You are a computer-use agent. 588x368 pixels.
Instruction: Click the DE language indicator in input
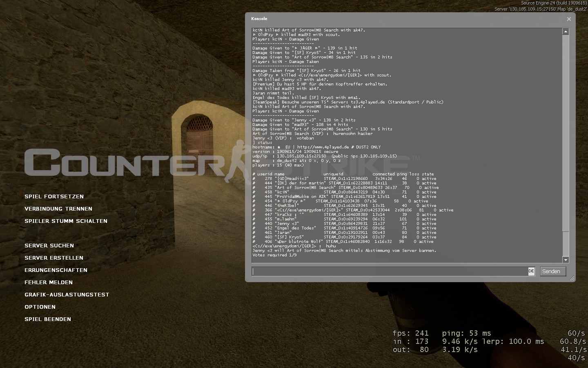(x=531, y=271)
